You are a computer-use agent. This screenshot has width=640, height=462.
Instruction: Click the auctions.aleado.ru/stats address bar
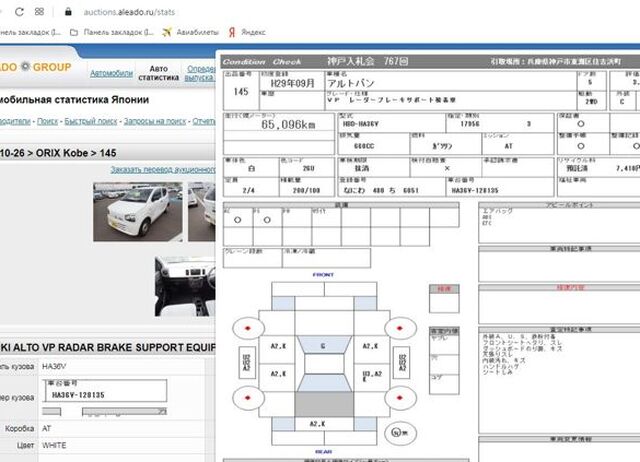click(129, 12)
